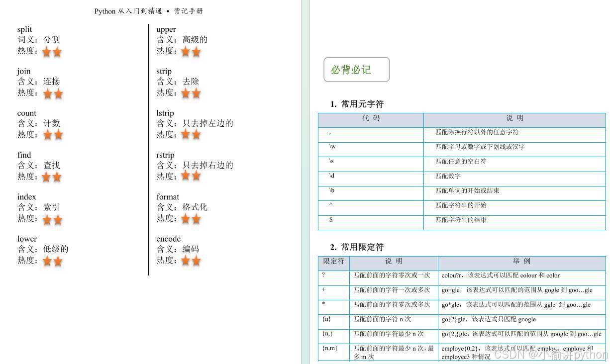
Task: Select the word 'encode'
Action: (x=168, y=239)
